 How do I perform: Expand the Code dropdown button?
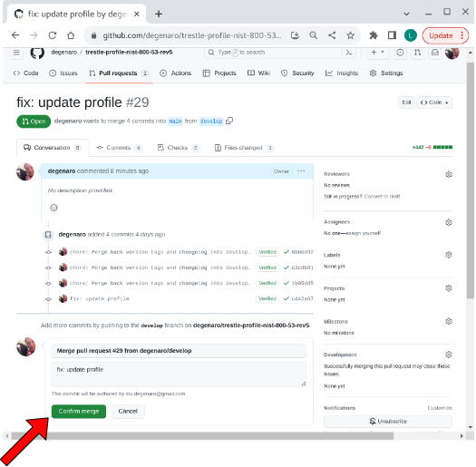click(434, 102)
